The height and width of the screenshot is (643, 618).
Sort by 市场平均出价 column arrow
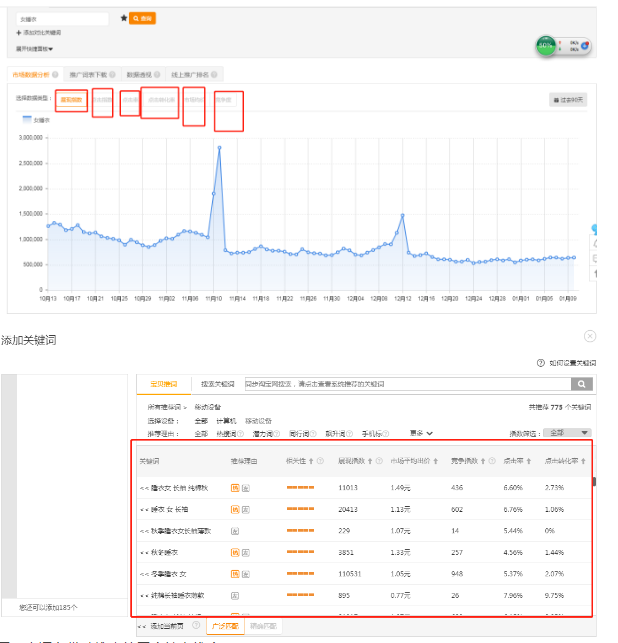pyautogui.click(x=436, y=461)
